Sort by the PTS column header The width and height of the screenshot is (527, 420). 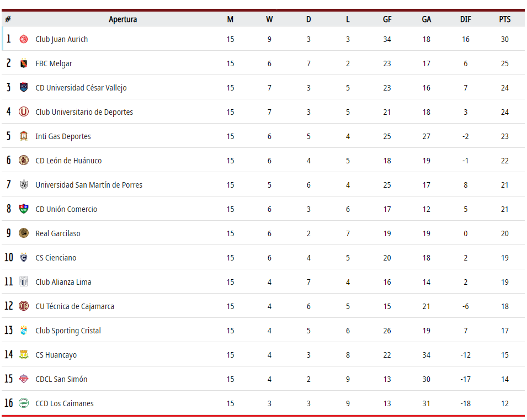(x=505, y=19)
